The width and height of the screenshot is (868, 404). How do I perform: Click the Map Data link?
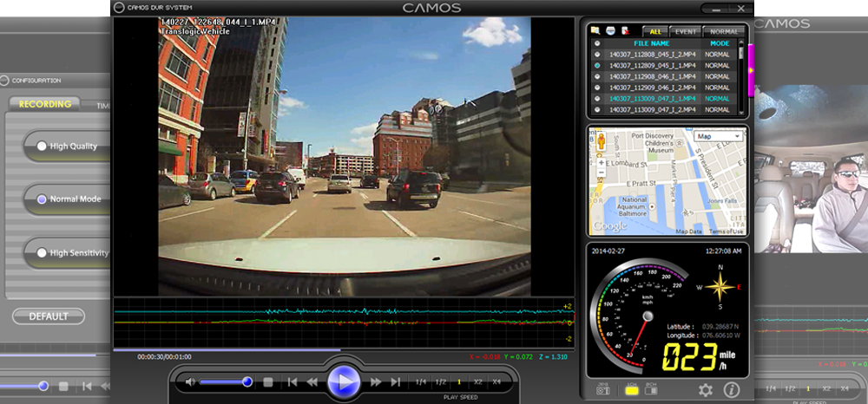[x=688, y=232]
